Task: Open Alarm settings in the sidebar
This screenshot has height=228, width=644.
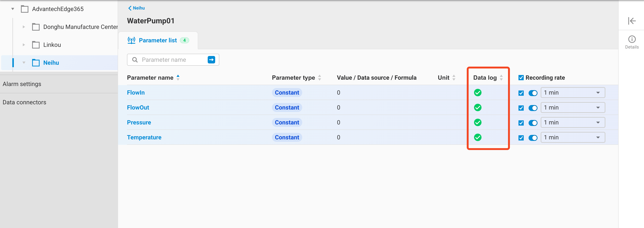Action: tap(22, 84)
